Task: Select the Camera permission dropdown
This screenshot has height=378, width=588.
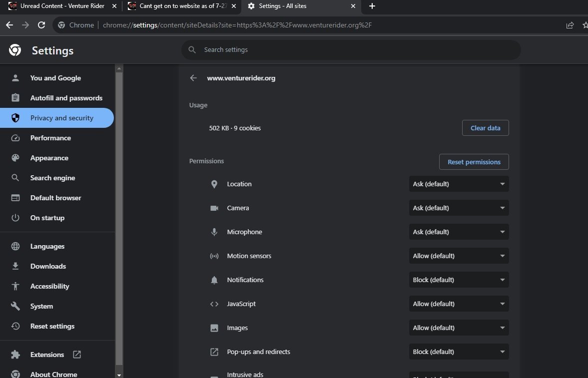Action: 459,208
